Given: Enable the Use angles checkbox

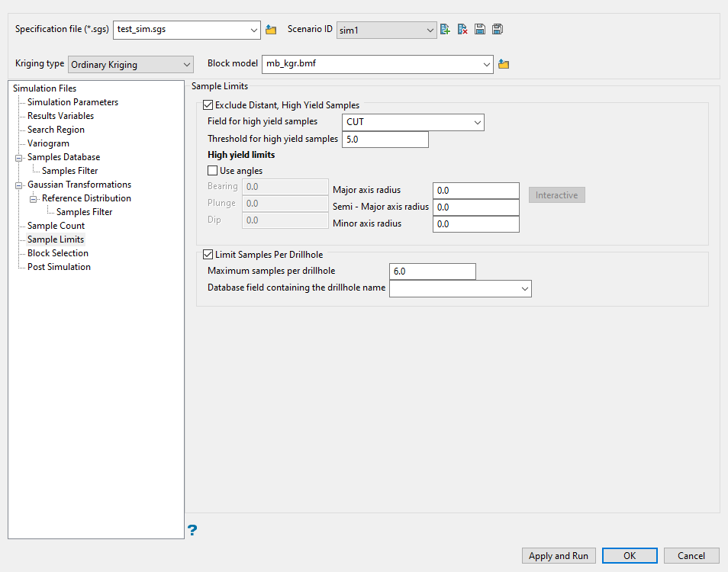Looking at the screenshot, I should coord(213,171).
